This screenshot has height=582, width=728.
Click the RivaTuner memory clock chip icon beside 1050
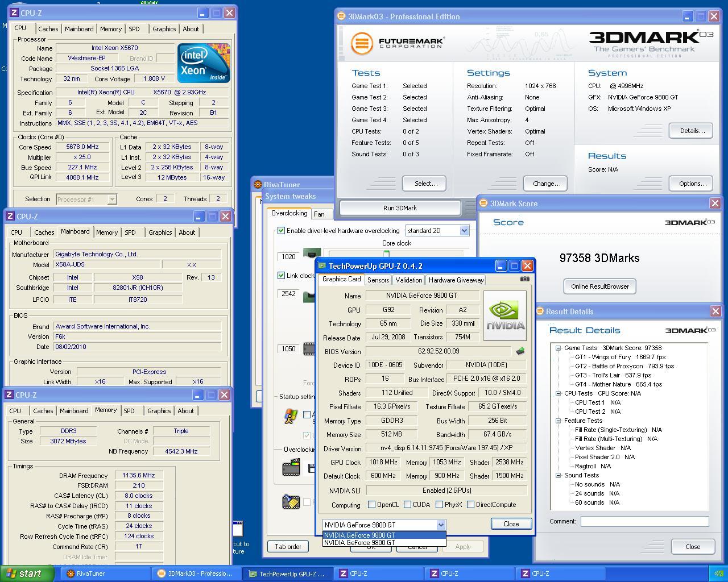click(309, 348)
